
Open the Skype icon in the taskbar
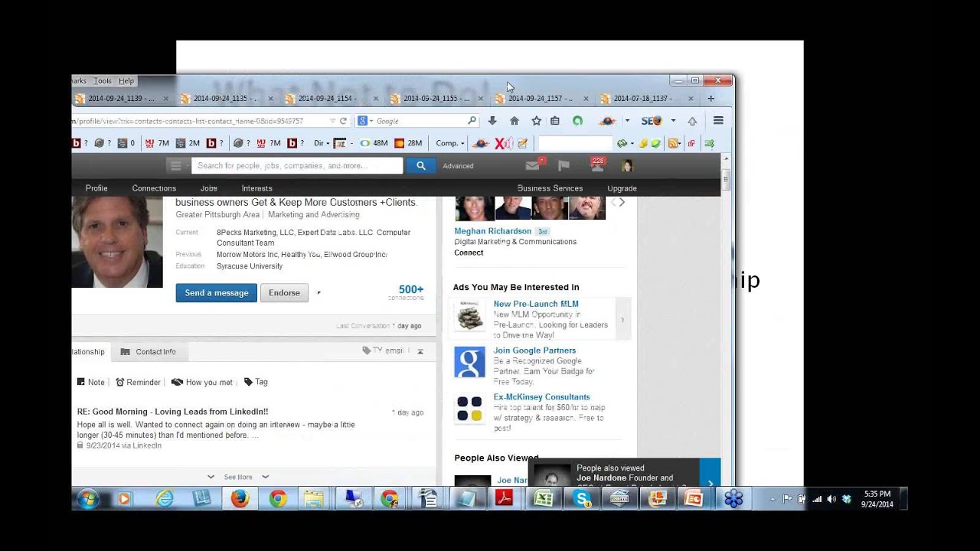tap(582, 499)
